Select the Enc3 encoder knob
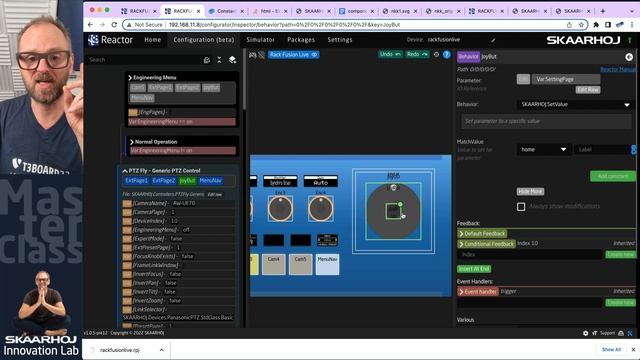640x360 pixels. (x=280, y=209)
